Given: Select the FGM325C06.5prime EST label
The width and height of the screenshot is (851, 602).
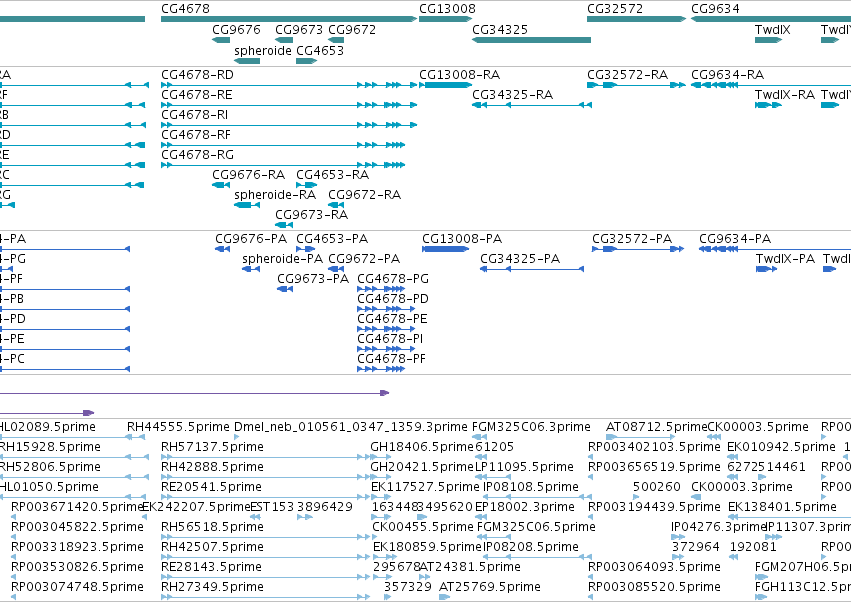Looking at the screenshot, I should click(x=536, y=527).
